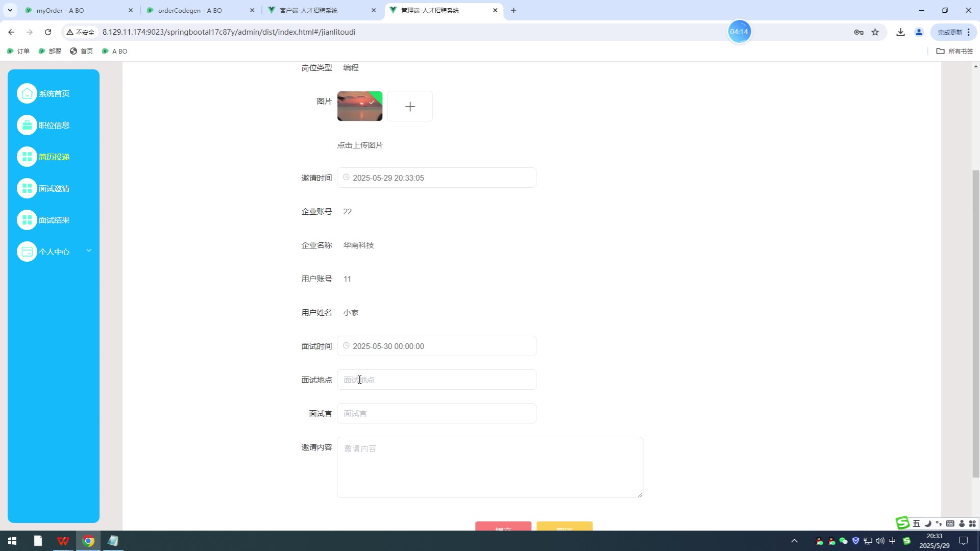Expand the 个人中心 submenu chevron

89,251
